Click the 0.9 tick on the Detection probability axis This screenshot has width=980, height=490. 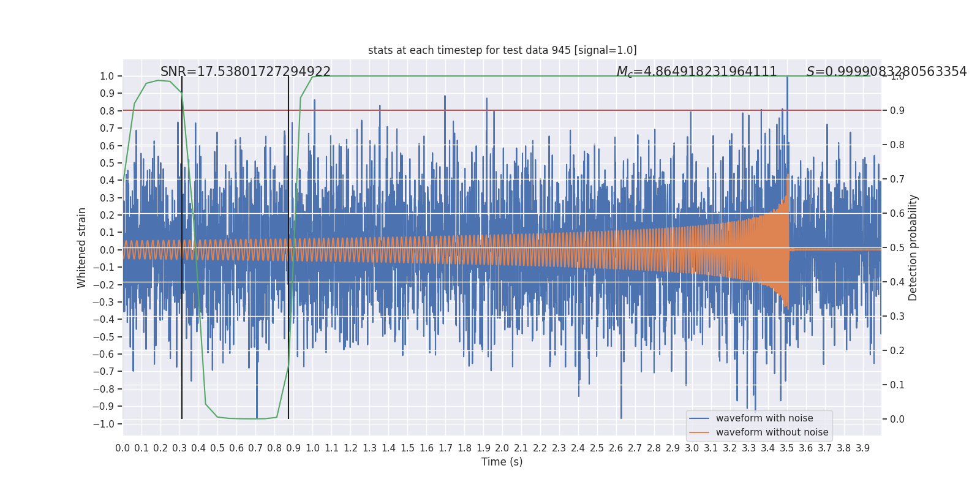coord(897,110)
